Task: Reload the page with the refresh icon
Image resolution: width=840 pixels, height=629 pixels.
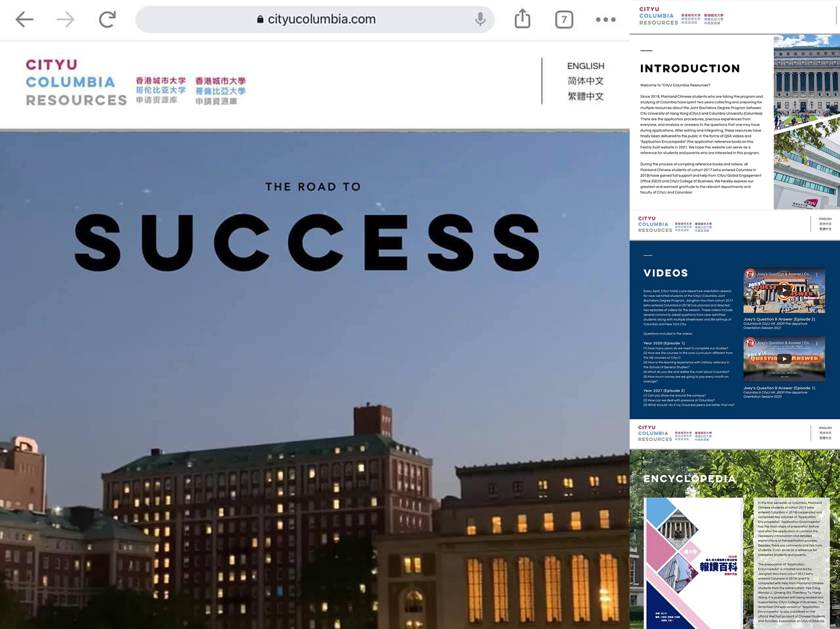Action: (107, 20)
